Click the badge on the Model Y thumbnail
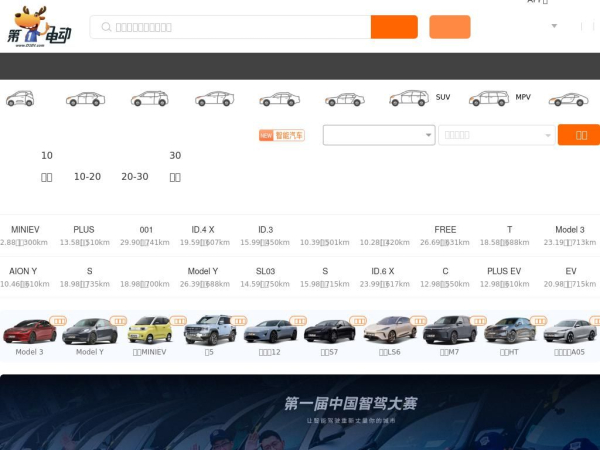The height and width of the screenshot is (450, 600). coord(118,321)
